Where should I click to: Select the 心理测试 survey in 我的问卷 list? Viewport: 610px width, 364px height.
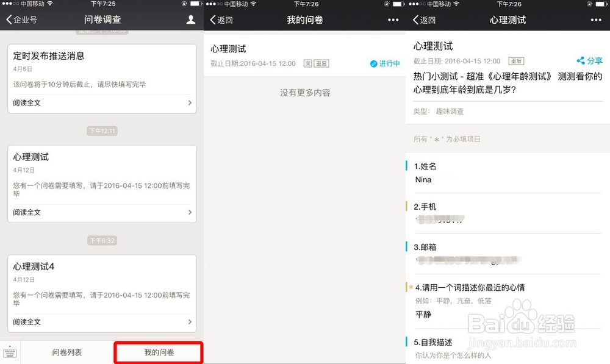pyautogui.click(x=305, y=55)
